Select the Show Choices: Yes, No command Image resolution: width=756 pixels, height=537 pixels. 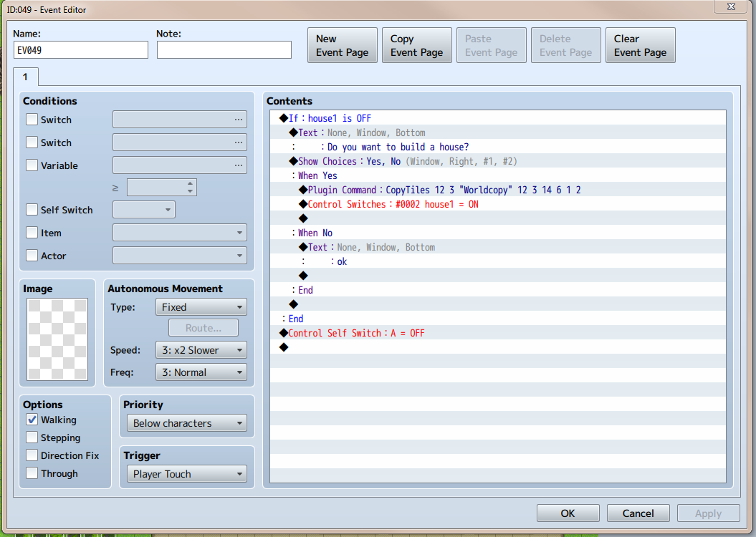pos(497,161)
